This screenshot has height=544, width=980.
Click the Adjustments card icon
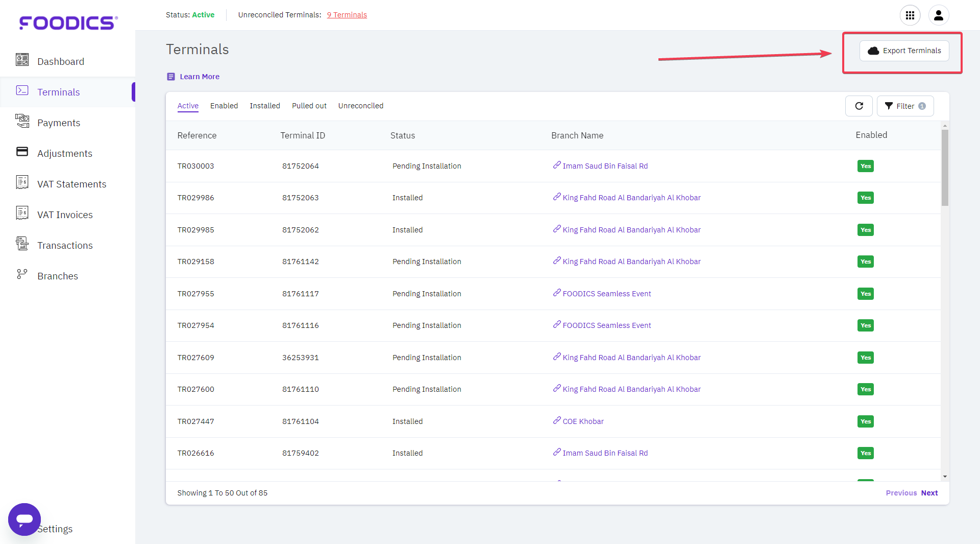pos(22,152)
